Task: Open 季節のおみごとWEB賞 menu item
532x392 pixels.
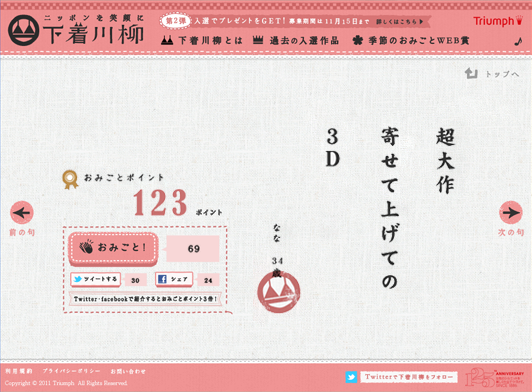Action: 419,41
